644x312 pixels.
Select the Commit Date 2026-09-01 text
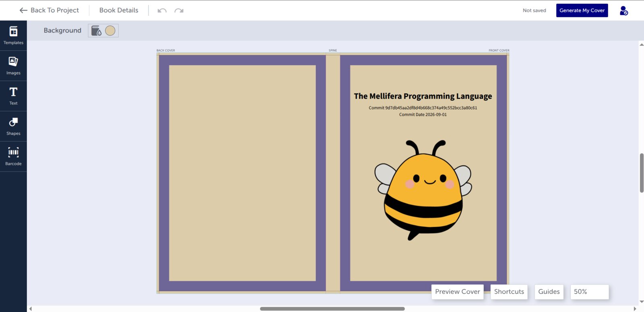(423, 115)
